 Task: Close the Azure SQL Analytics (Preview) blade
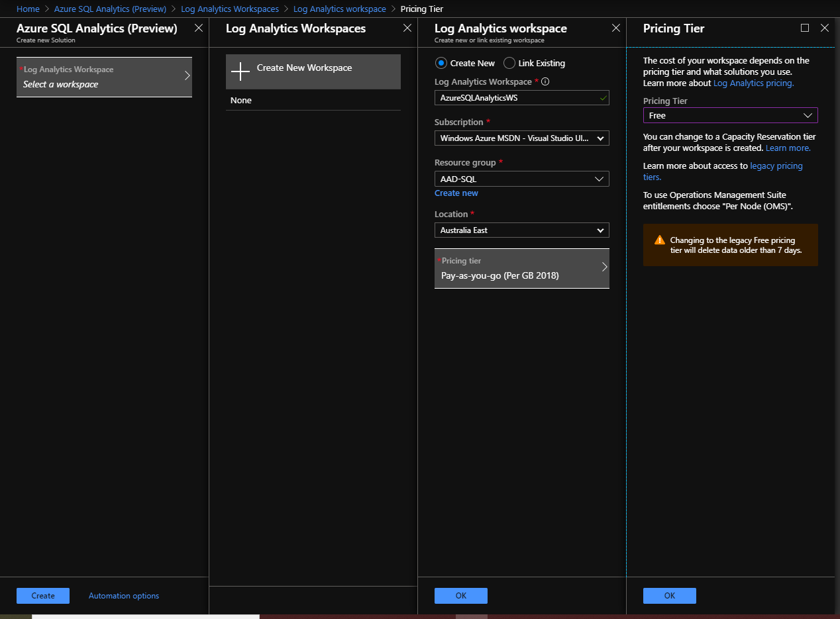click(x=199, y=28)
